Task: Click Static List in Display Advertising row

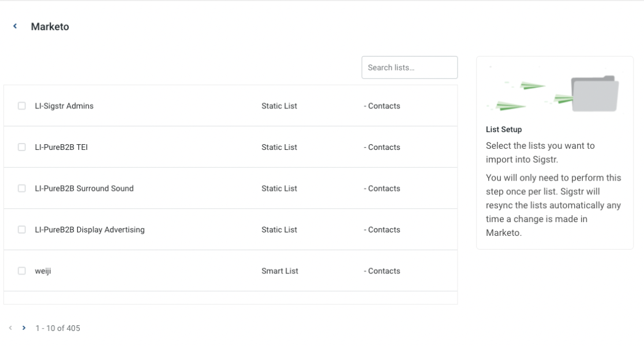Action: tap(279, 230)
